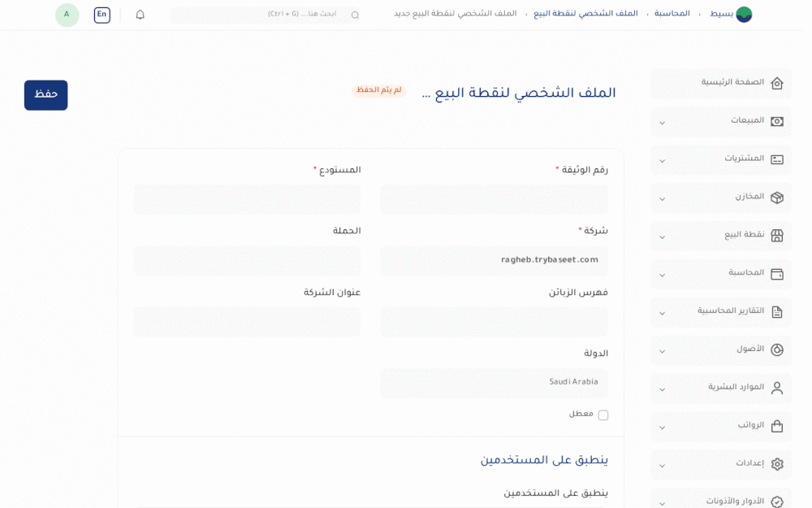Click the المستودع input field
The height and width of the screenshot is (508, 812).
pos(247,200)
